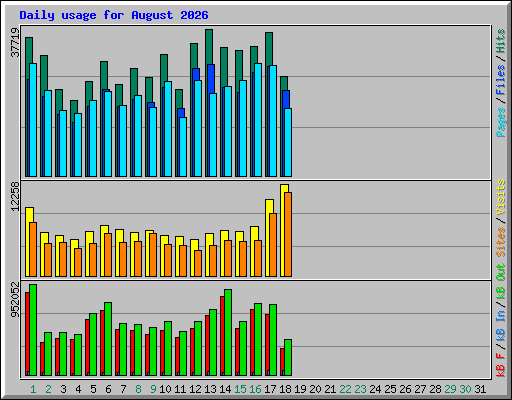The width and height of the screenshot is (512, 400).
Task: Click day label 5 on the x-axis
Action: click(x=93, y=389)
